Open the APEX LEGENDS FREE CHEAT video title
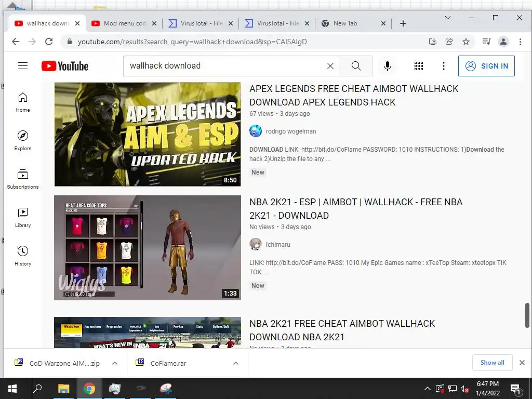The image size is (532, 399). coord(354,96)
